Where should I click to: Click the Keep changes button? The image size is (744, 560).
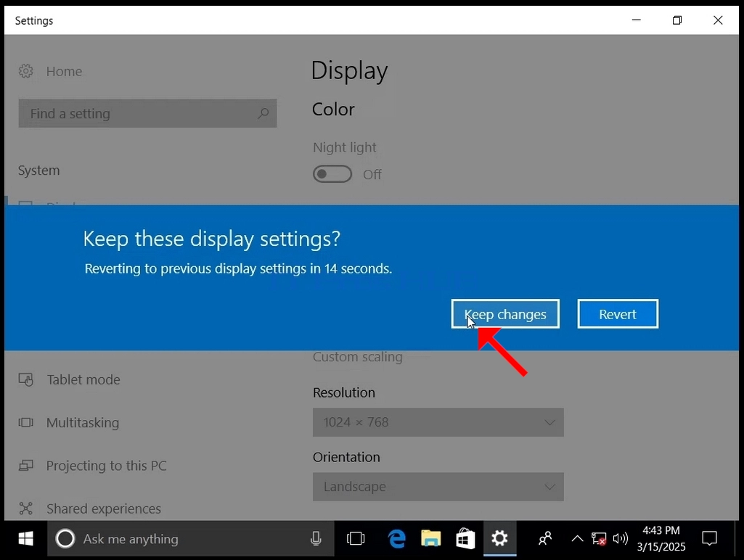pyautogui.click(x=505, y=314)
